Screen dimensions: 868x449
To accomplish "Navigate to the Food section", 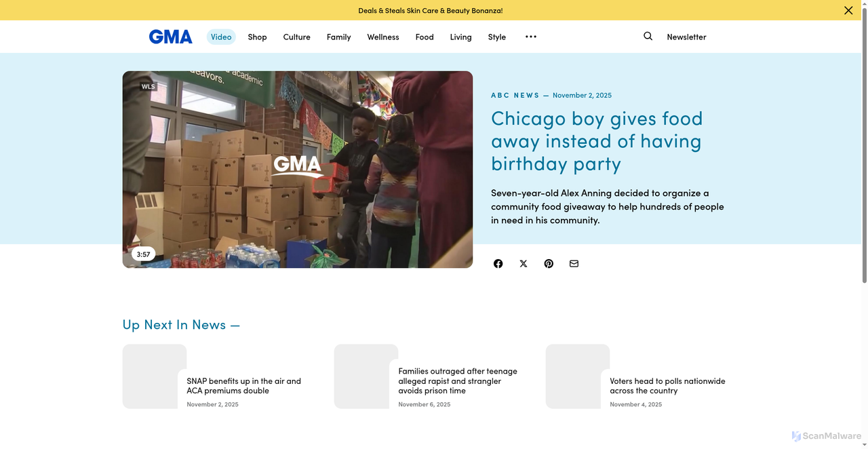I will pyautogui.click(x=425, y=37).
